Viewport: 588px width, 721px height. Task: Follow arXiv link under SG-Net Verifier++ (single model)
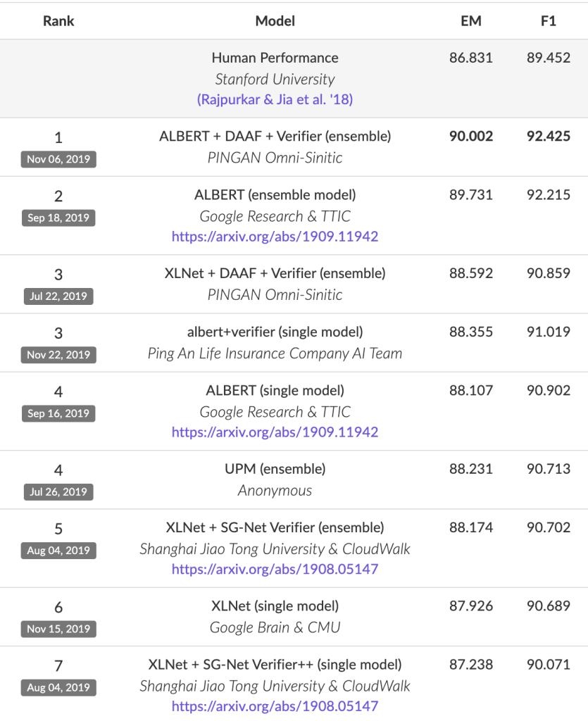[275, 706]
